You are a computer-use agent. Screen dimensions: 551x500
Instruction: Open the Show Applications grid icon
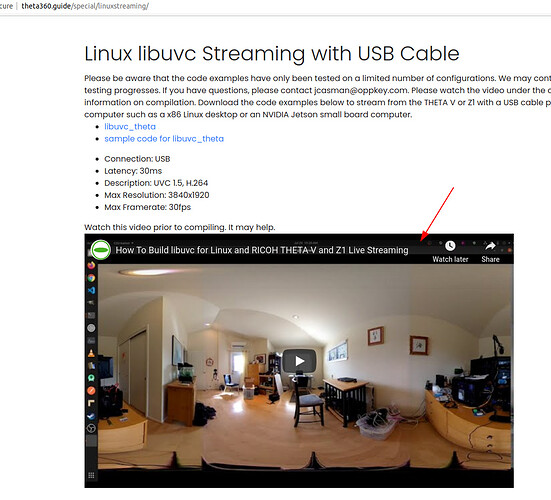click(x=91, y=475)
